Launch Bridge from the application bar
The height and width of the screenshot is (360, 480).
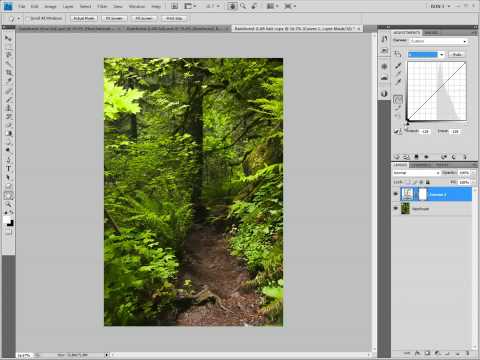(174, 6)
